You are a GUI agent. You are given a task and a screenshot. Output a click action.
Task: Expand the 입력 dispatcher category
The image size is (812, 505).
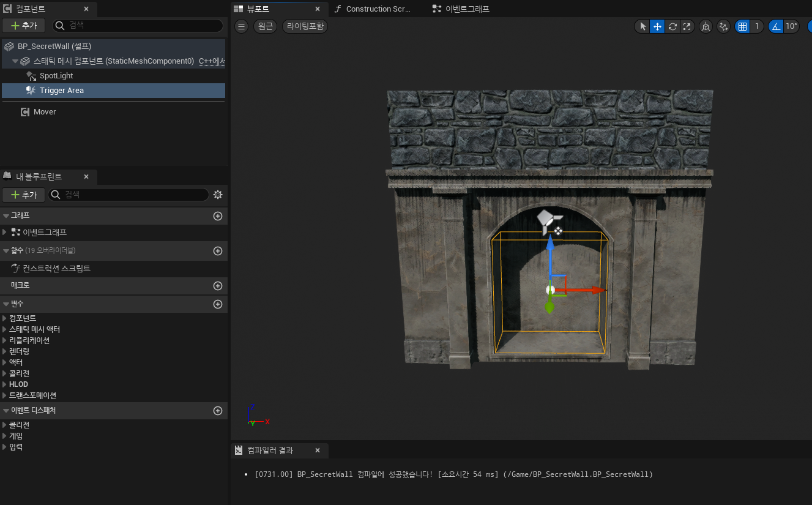click(5, 447)
